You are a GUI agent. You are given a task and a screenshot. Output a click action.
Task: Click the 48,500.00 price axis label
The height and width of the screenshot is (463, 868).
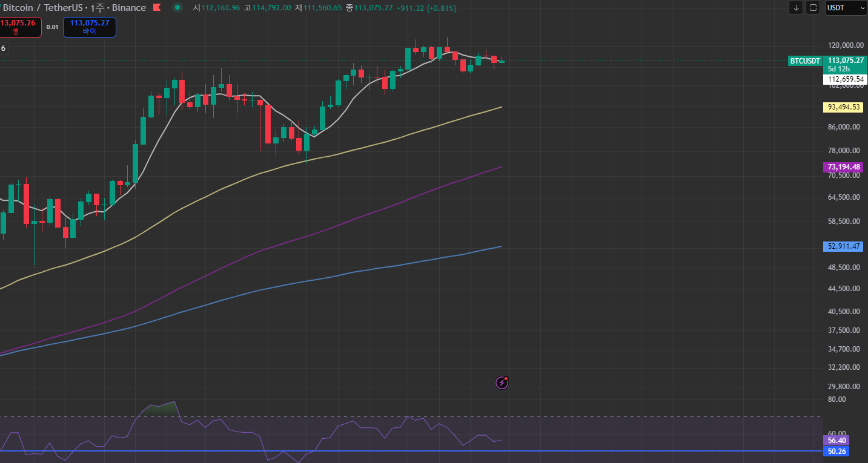pyautogui.click(x=844, y=268)
